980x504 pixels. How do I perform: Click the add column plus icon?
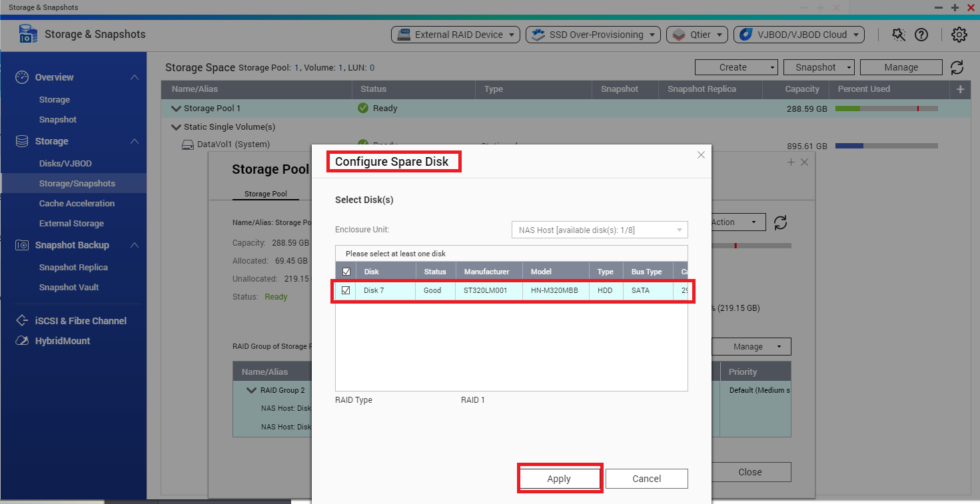click(x=960, y=89)
